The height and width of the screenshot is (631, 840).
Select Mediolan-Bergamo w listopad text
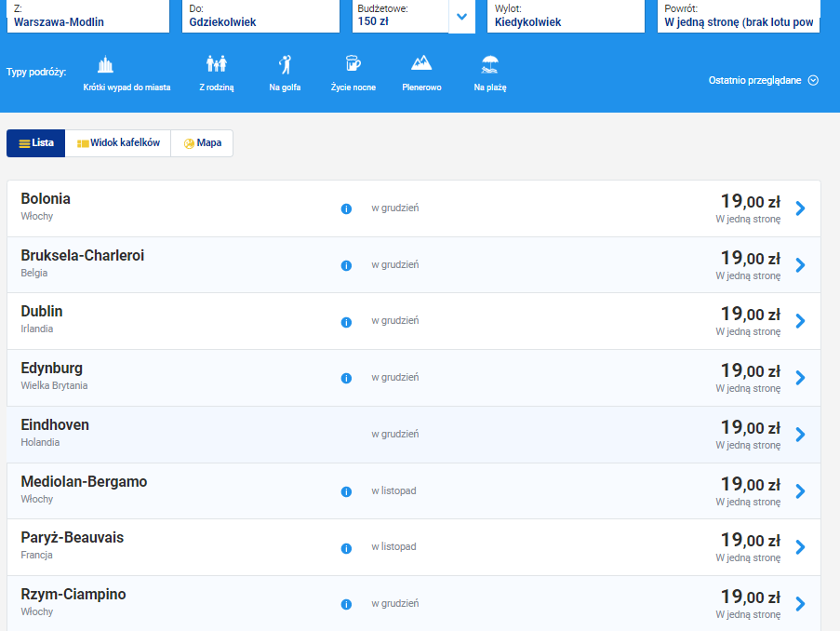point(393,491)
